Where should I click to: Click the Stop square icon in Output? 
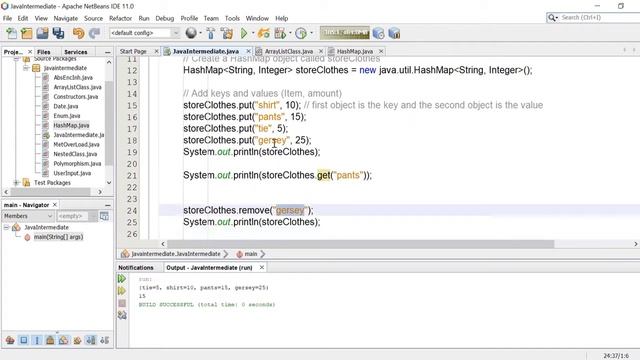point(122,303)
